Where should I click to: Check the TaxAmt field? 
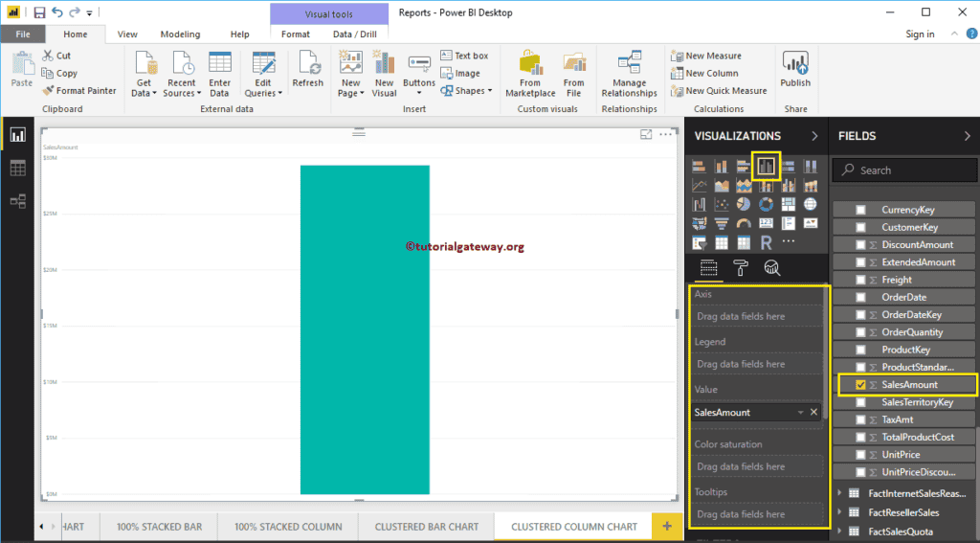pyautogui.click(x=860, y=419)
